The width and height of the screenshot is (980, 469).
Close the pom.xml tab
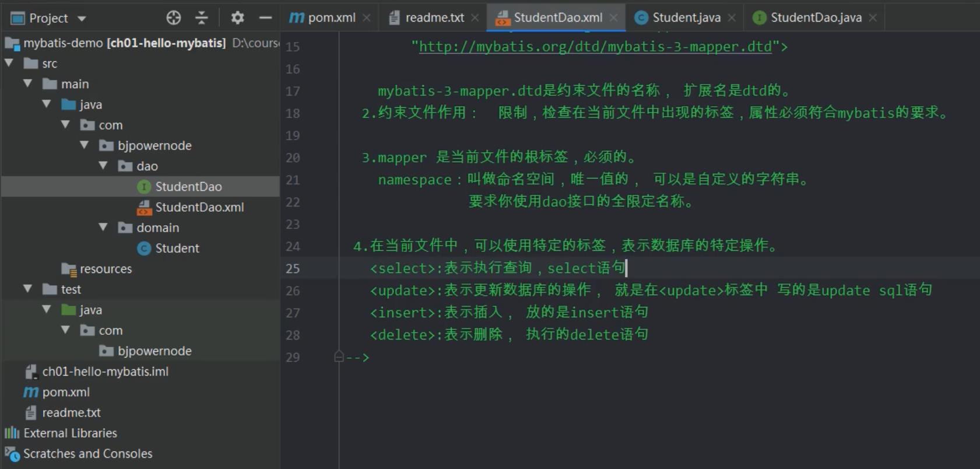367,18
